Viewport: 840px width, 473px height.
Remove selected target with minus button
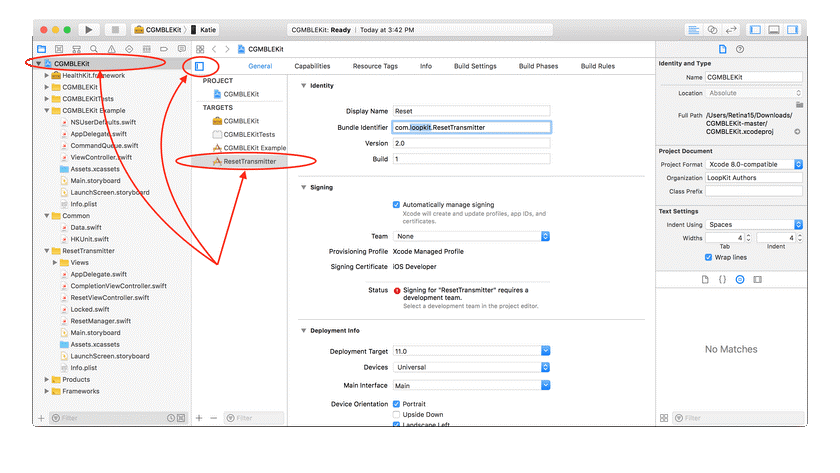[214, 418]
